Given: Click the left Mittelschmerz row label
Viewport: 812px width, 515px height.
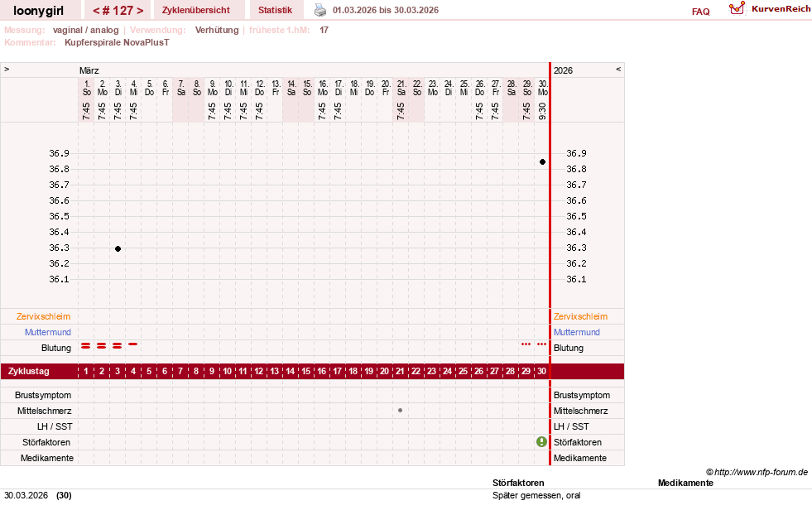Looking at the screenshot, I should coord(44,411).
